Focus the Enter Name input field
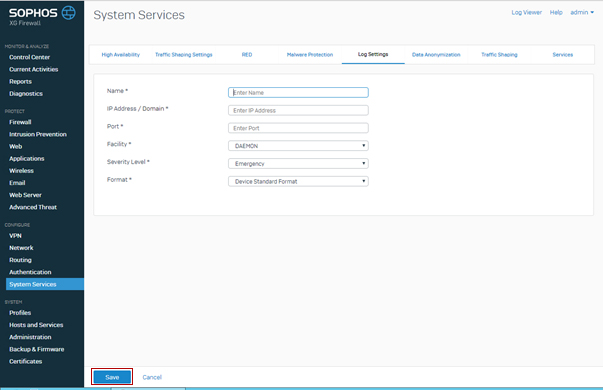This screenshot has width=603, height=390. [x=298, y=92]
